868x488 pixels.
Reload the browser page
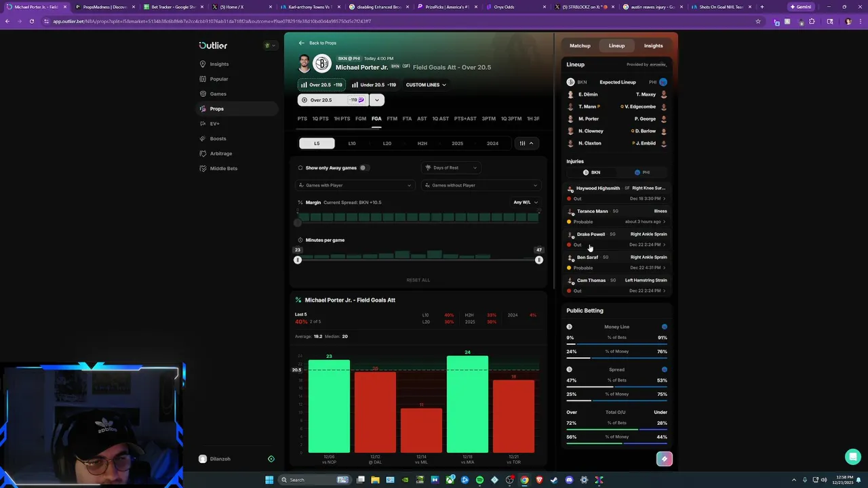31,21
